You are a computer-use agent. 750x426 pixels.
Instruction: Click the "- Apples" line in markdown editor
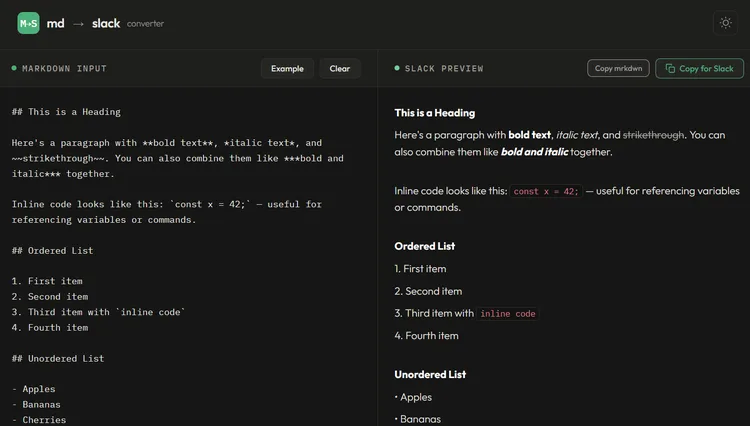pyautogui.click(x=34, y=389)
